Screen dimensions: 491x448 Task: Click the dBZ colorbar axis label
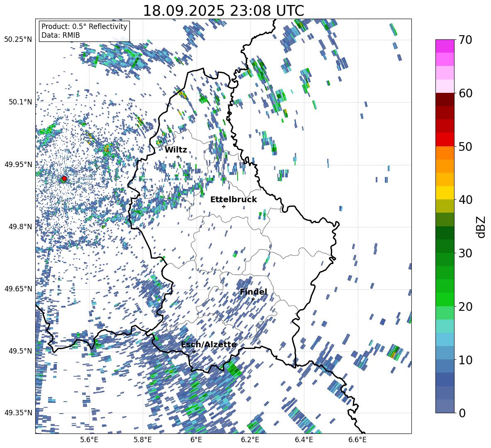(481, 227)
